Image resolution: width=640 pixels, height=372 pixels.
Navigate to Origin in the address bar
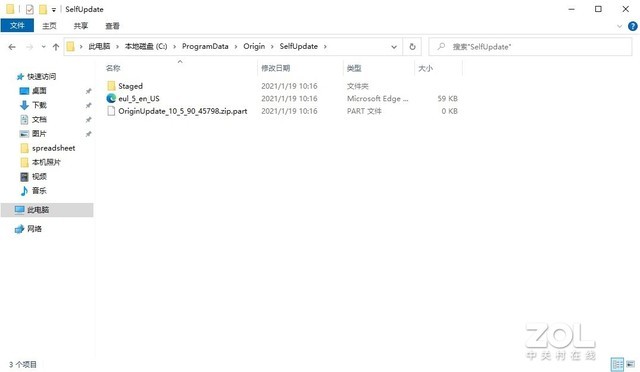pos(254,47)
